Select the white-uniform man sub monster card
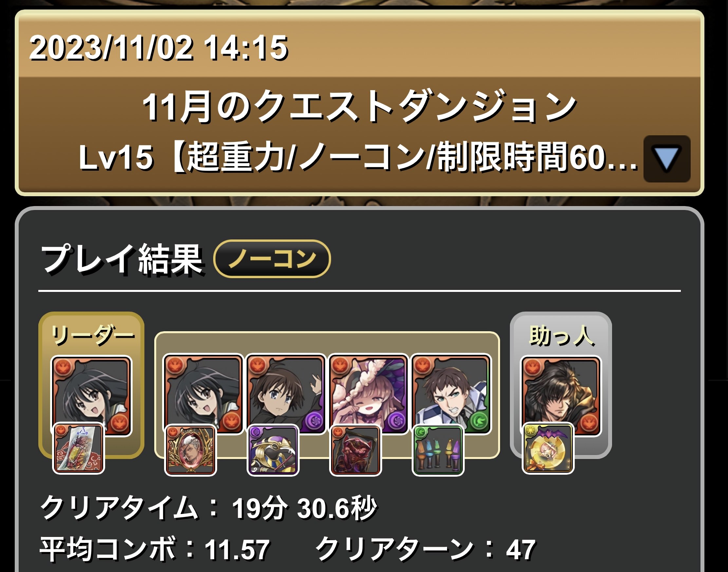The height and width of the screenshot is (572, 728). pyautogui.click(x=451, y=394)
